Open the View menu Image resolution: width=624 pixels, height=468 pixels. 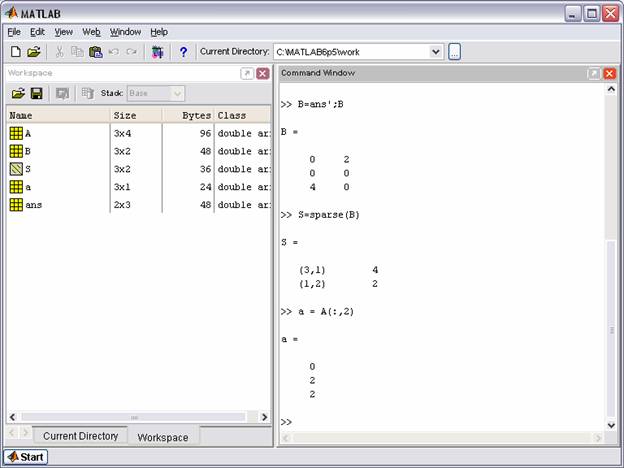[x=64, y=32]
